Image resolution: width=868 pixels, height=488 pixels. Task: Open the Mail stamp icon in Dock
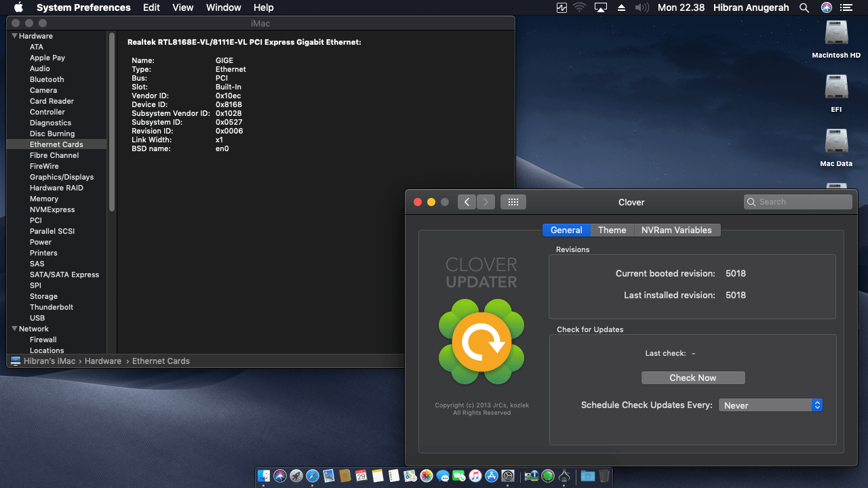tap(329, 476)
